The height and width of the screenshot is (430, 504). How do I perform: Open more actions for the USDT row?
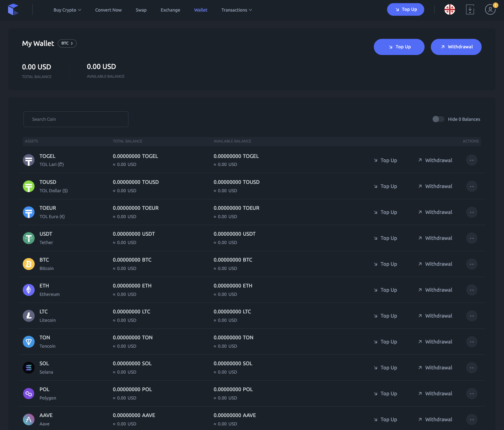click(x=471, y=238)
